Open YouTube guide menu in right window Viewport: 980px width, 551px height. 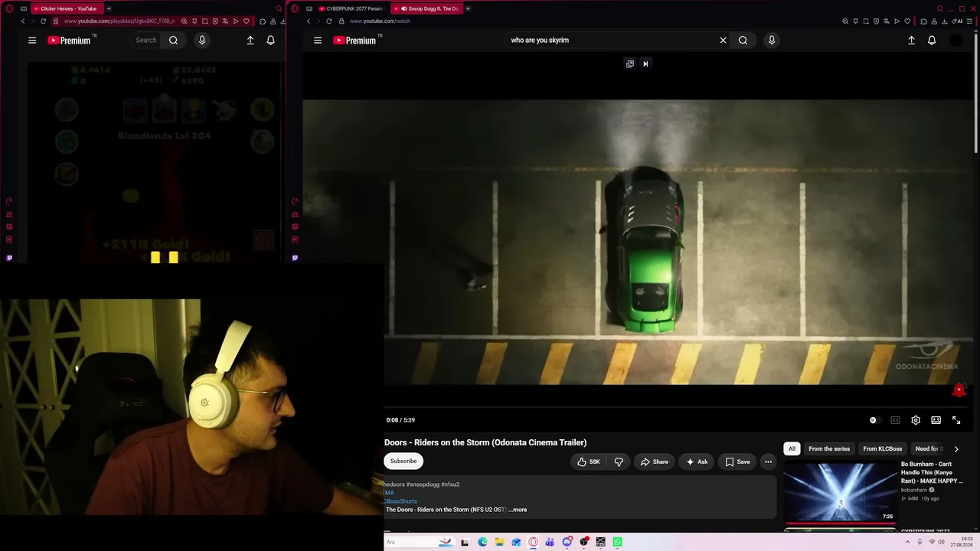(x=318, y=41)
